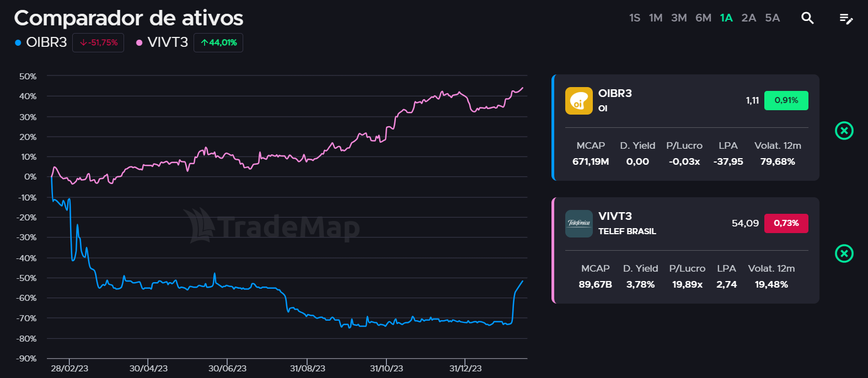Click the VIVT3 price 54,09
This screenshot has width=868, height=378.
pyautogui.click(x=745, y=223)
